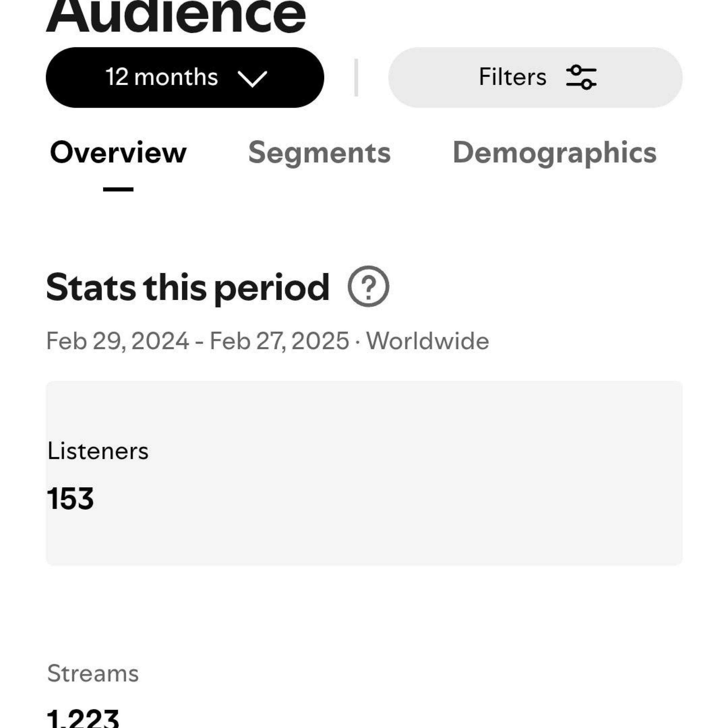Viewport: 728px width, 728px height.
Task: Click the filter sliders icon
Action: coord(581,77)
